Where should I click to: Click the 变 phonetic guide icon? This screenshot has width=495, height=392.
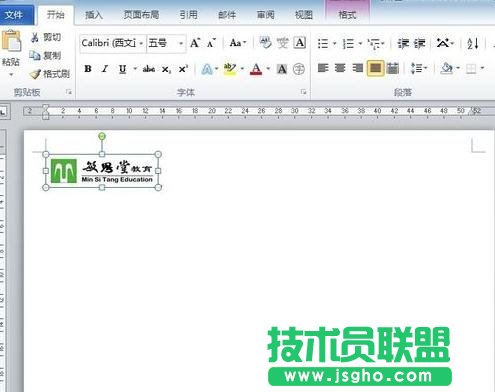click(x=283, y=43)
